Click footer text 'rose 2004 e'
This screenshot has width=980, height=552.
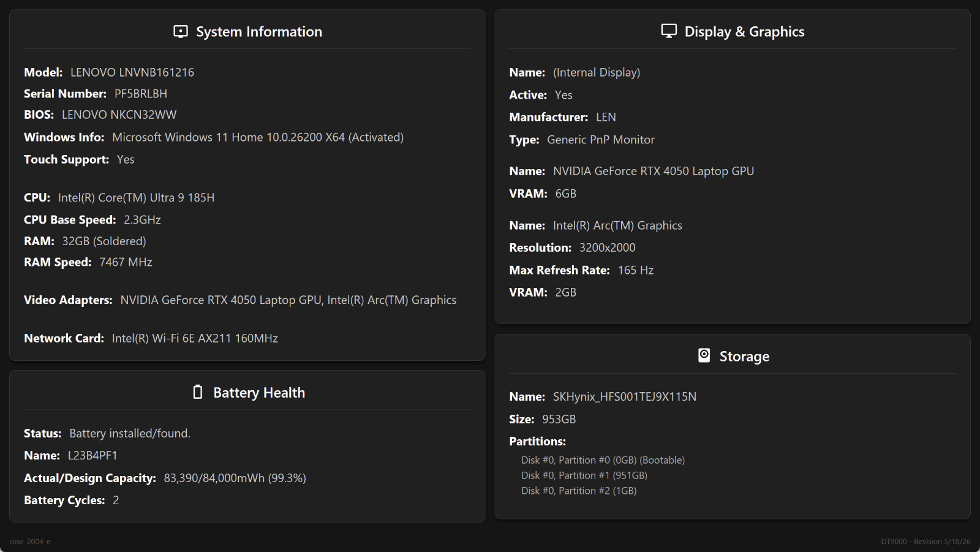[x=30, y=542]
